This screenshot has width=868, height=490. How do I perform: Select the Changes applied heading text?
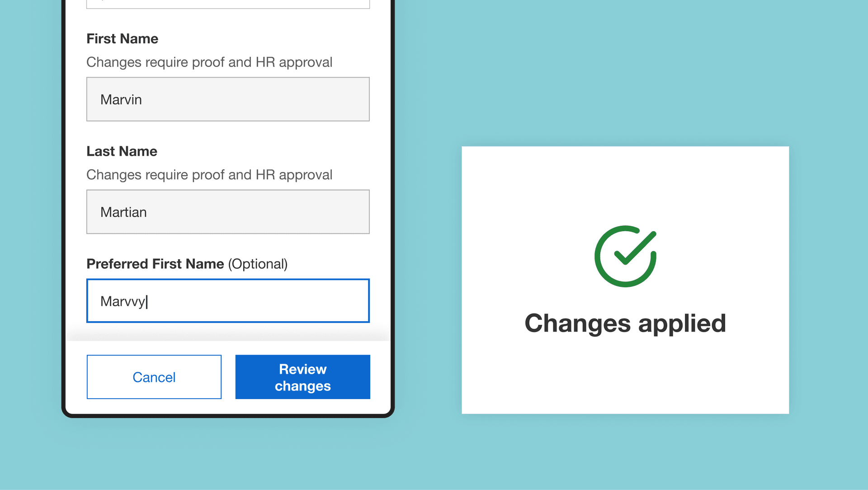625,323
